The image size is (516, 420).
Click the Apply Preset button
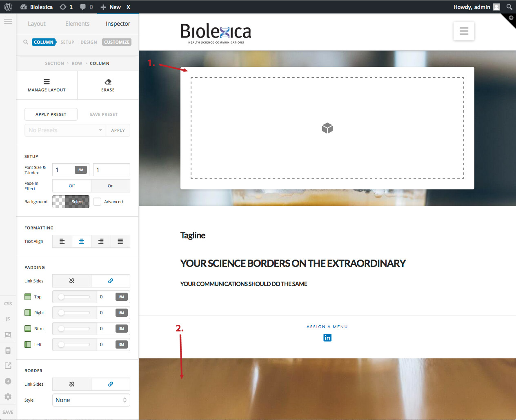(51, 114)
